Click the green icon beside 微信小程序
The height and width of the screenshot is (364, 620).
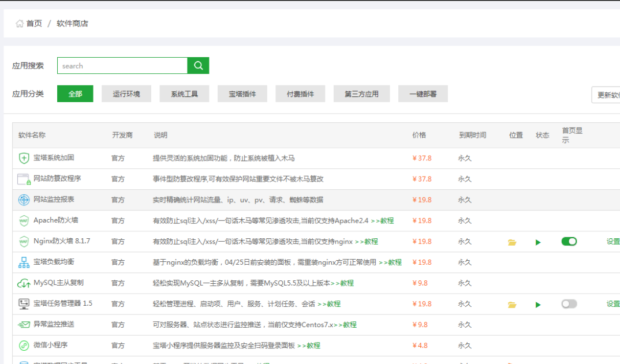[x=24, y=346]
